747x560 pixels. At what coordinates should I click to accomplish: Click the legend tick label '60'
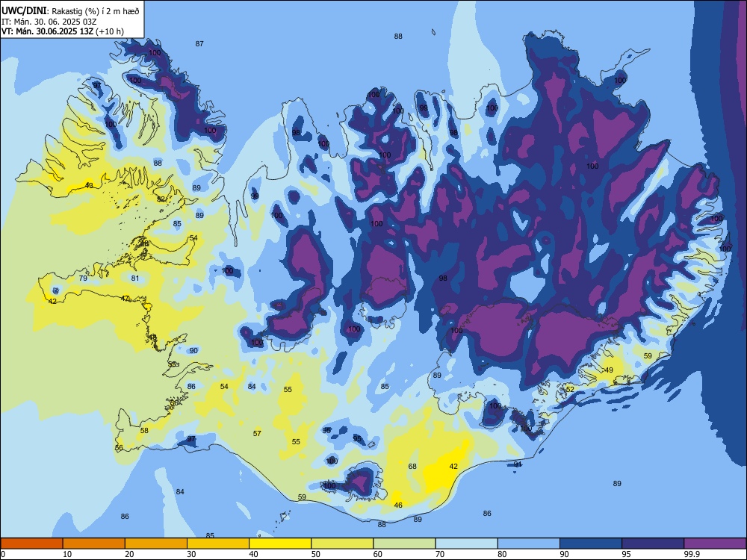pos(378,554)
